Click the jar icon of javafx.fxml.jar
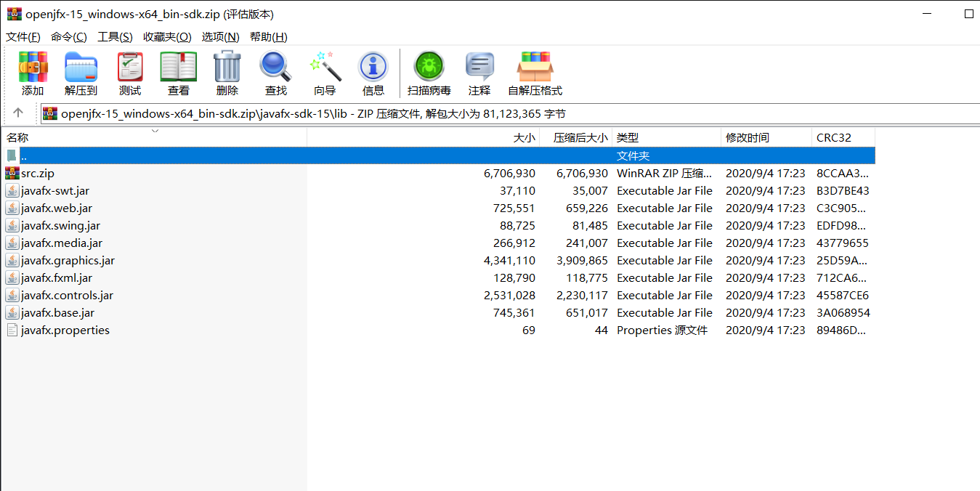Image resolution: width=980 pixels, height=491 pixels. (x=12, y=277)
